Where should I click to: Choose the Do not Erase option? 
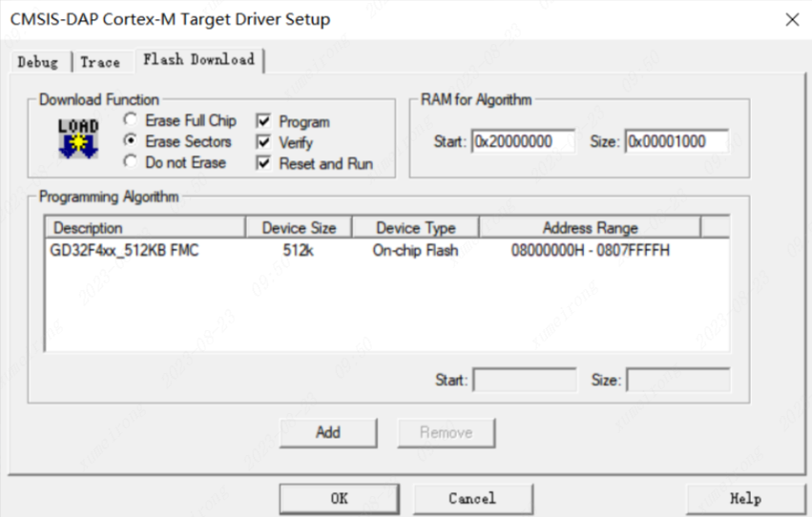tap(130, 162)
